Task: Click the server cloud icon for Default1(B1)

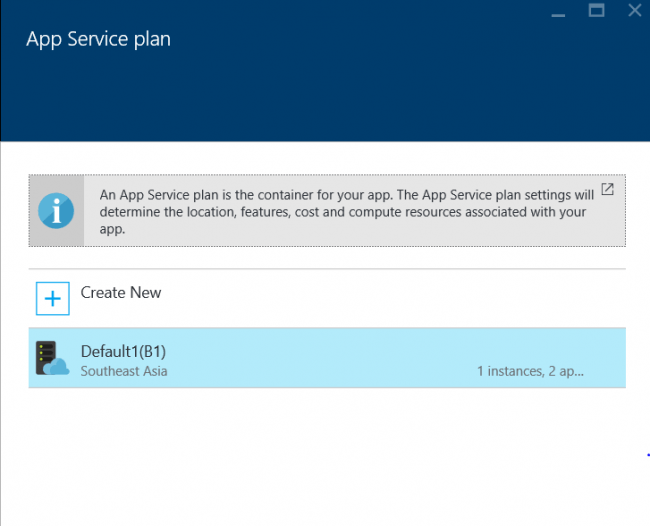Action: coord(52,358)
